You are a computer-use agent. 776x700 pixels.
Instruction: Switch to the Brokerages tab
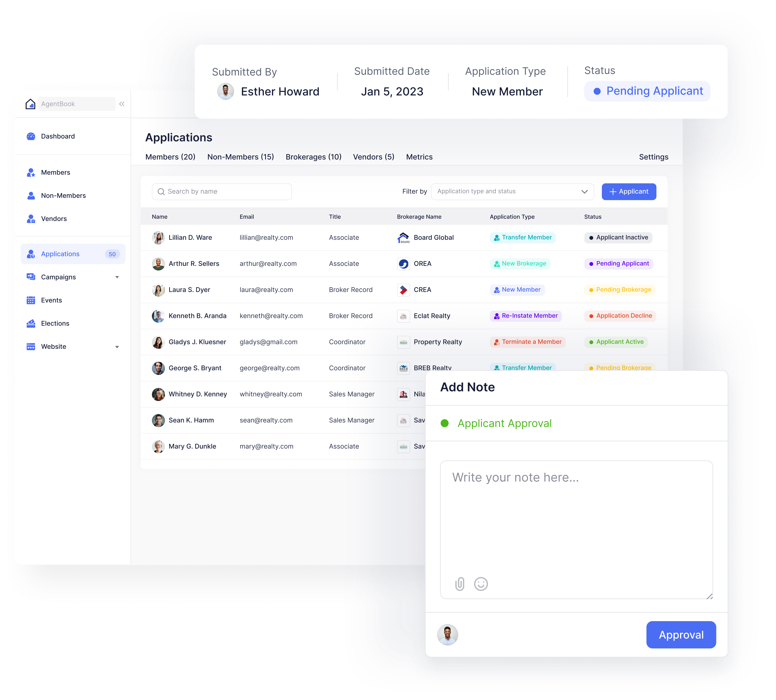tap(313, 157)
